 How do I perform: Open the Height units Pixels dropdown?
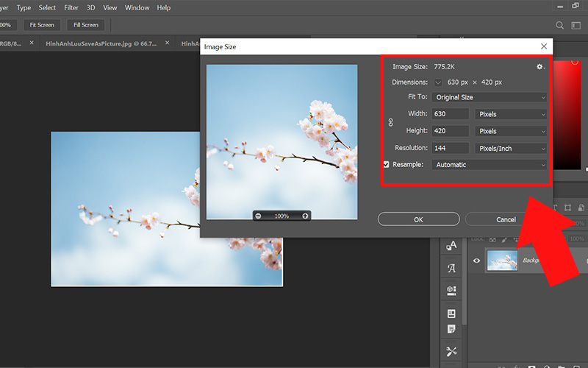coord(511,131)
